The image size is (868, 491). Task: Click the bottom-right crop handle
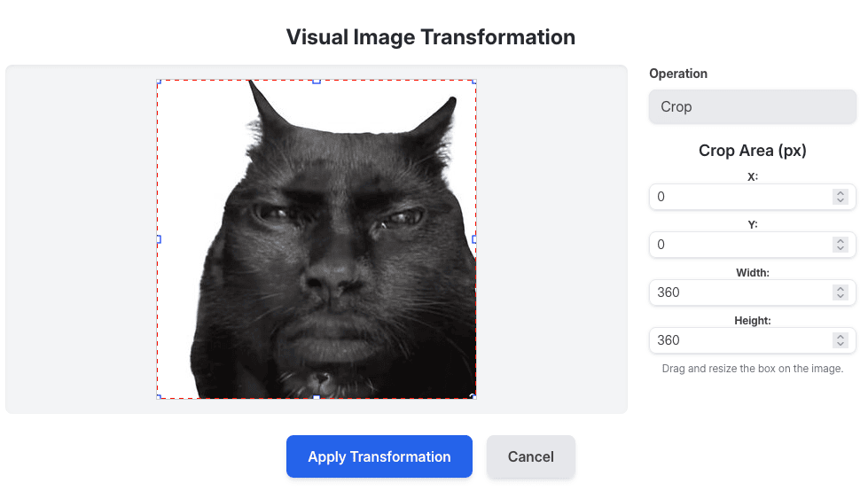[x=473, y=396]
